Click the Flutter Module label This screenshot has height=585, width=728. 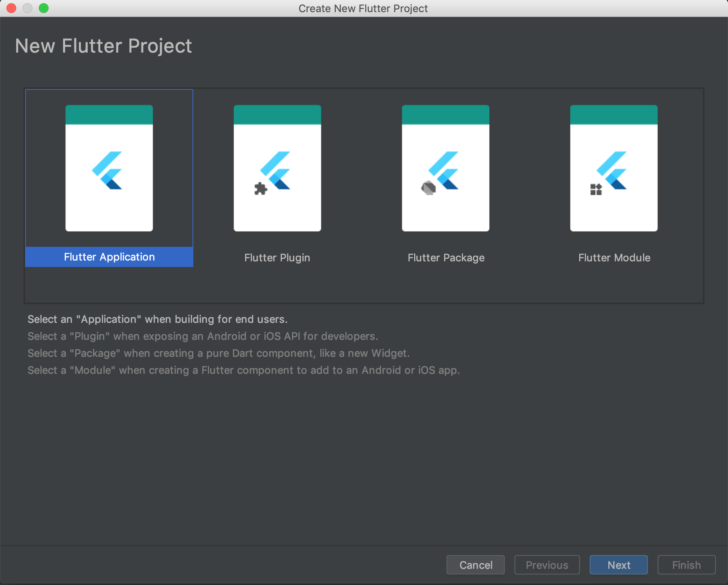pyautogui.click(x=614, y=258)
